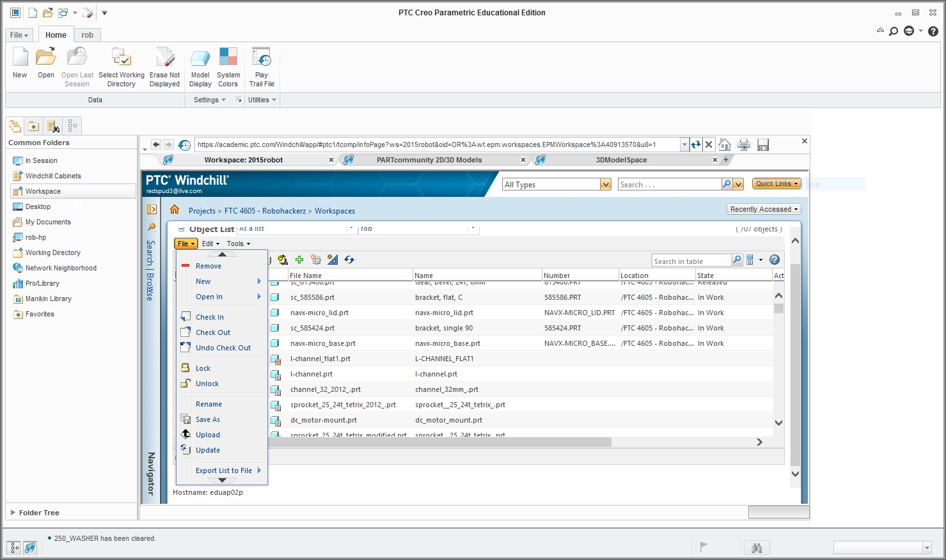Expand the Windchill Navigator panel arrow
Image resolution: width=946 pixels, height=560 pixels.
click(x=152, y=209)
